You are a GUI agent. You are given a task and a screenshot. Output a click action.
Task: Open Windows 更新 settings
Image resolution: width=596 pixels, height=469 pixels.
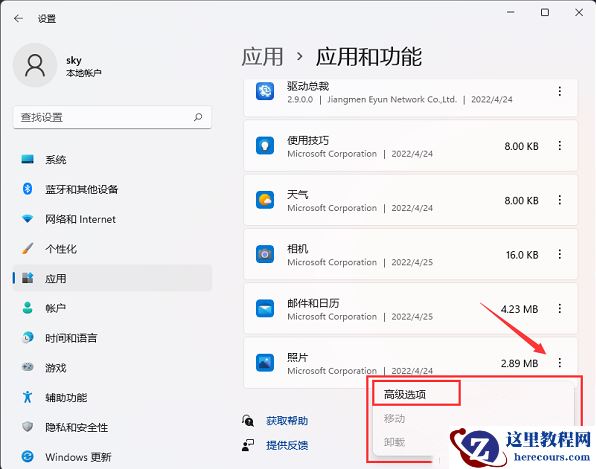coord(112,456)
